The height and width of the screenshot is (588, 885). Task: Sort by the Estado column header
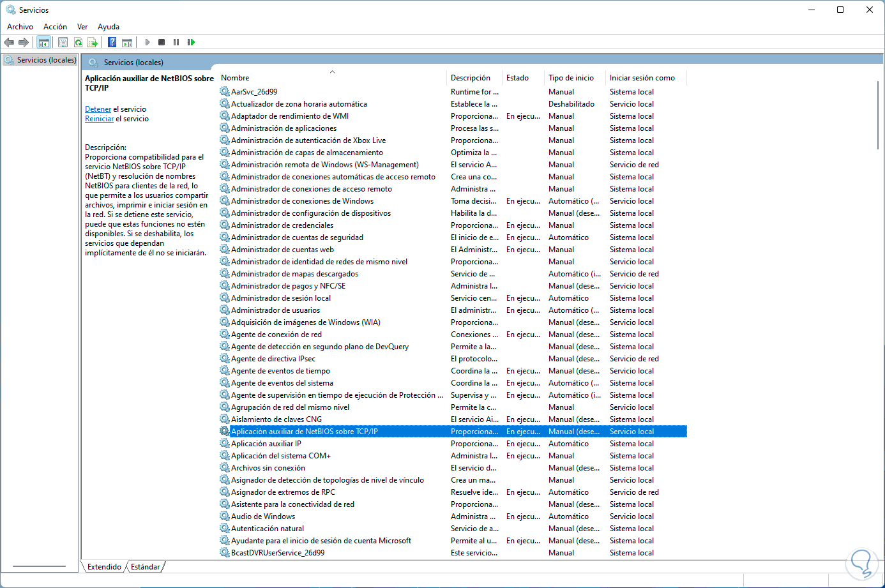pos(523,78)
